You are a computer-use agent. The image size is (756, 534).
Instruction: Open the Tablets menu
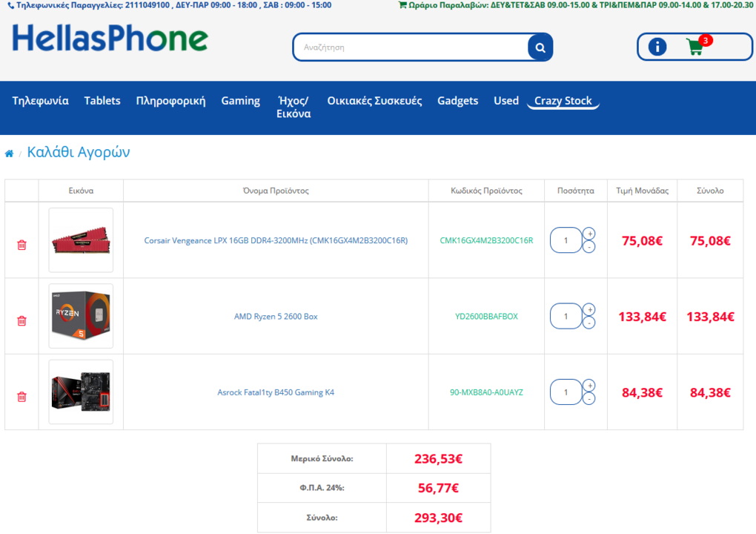pos(102,101)
